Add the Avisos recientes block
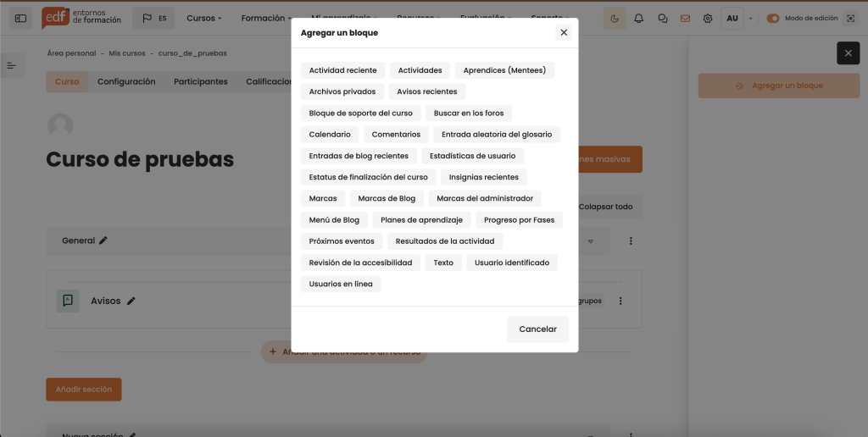868x437 pixels. [x=427, y=91]
